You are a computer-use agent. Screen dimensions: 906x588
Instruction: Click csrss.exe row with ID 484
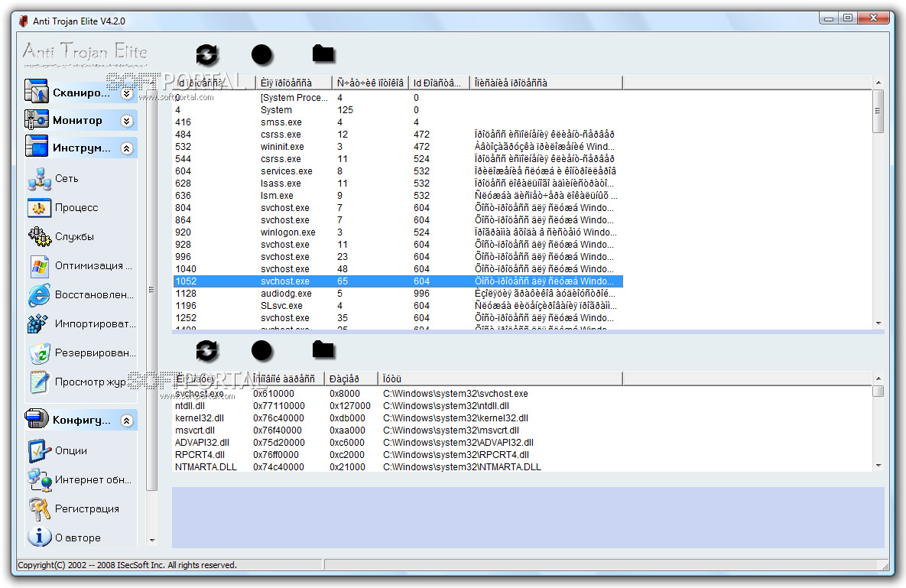pos(398,134)
